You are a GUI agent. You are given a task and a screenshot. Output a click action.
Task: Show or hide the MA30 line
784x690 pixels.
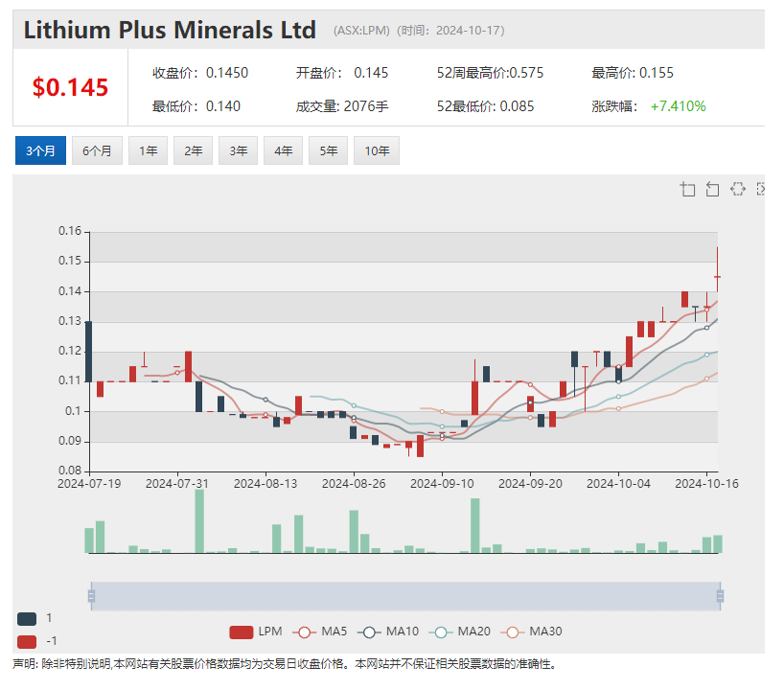[532, 632]
